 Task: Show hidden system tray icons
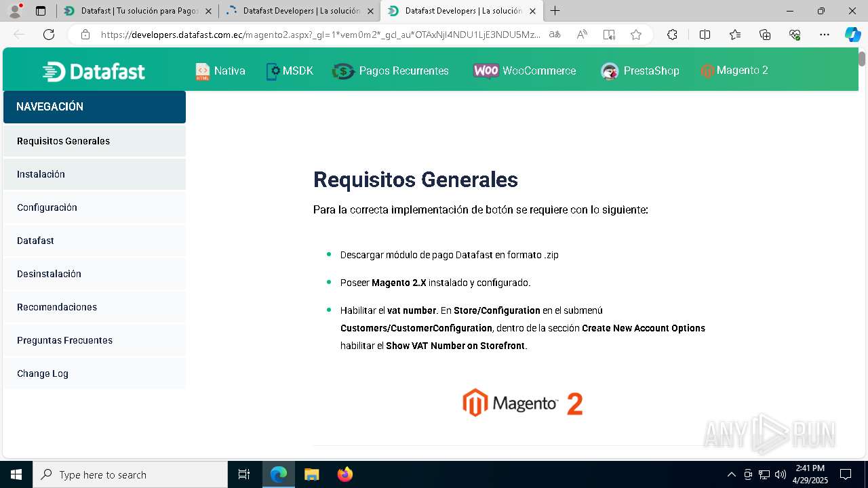731,474
